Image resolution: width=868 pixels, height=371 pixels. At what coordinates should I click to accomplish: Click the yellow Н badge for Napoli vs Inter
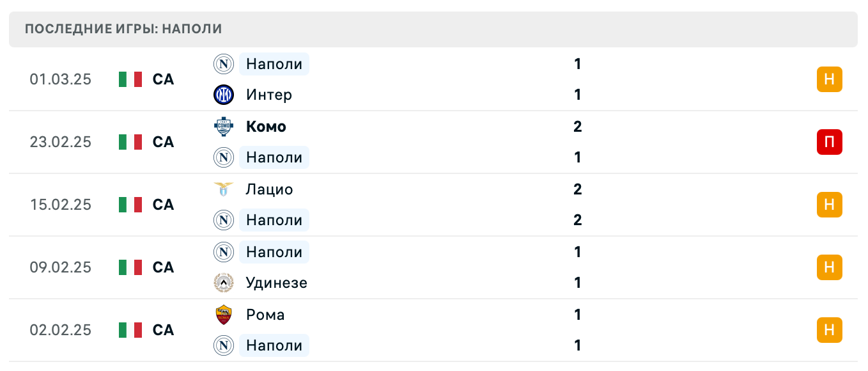pyautogui.click(x=829, y=79)
